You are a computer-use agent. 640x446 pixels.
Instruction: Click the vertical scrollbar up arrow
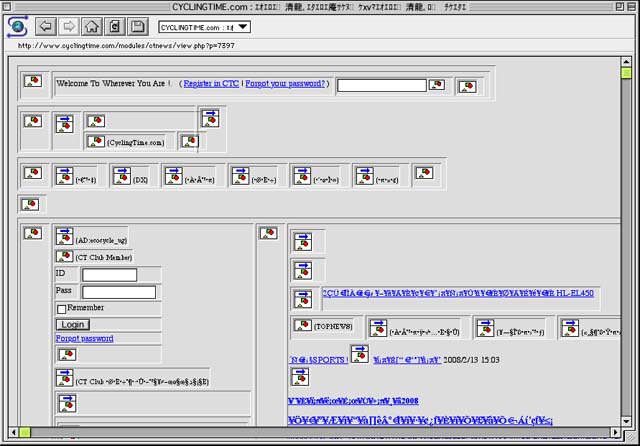pos(626,62)
